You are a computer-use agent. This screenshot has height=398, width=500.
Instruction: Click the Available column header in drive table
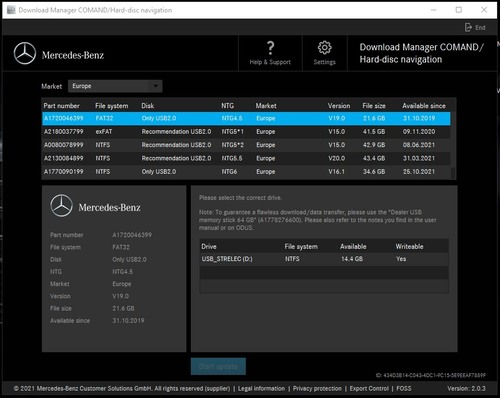353,247
